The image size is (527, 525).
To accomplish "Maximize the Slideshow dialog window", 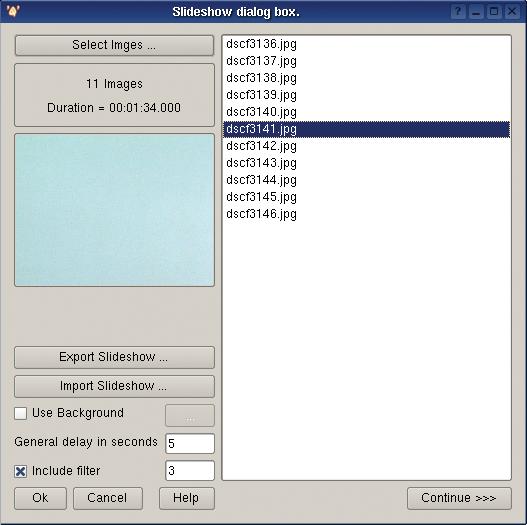I will 494,12.
